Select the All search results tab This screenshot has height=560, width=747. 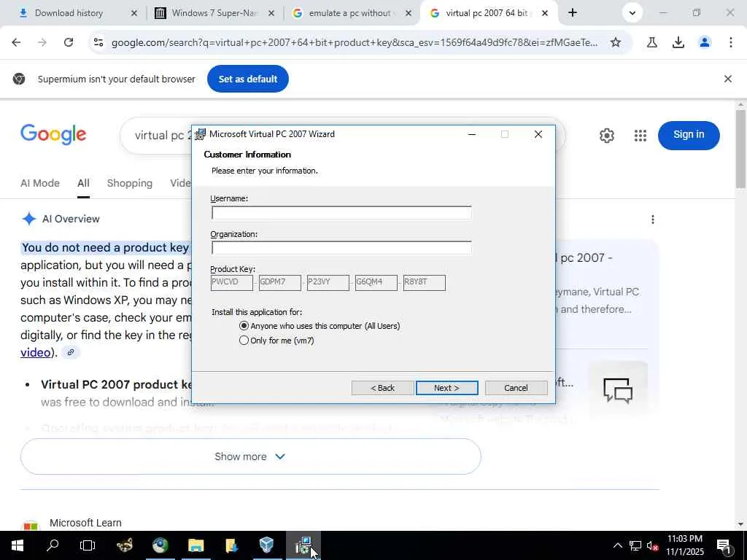pyautogui.click(x=83, y=183)
